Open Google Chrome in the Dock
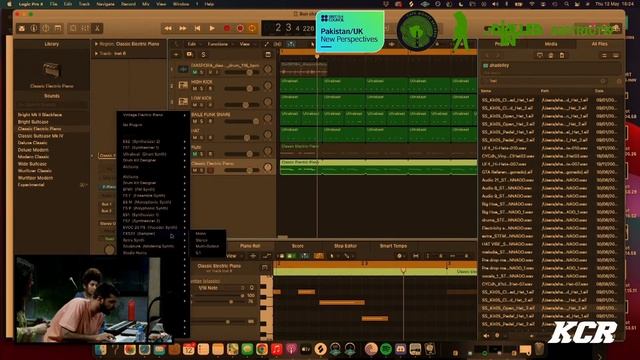 point(262,349)
